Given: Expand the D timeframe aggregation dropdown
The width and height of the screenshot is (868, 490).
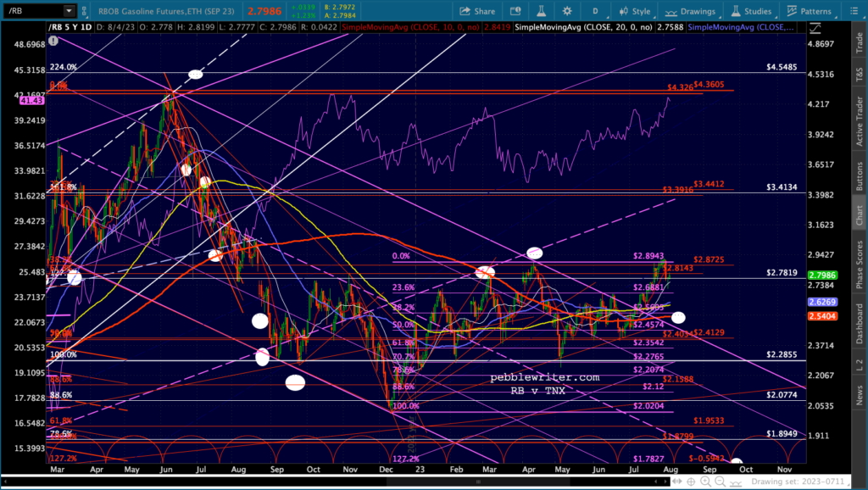Looking at the screenshot, I should (x=598, y=11).
